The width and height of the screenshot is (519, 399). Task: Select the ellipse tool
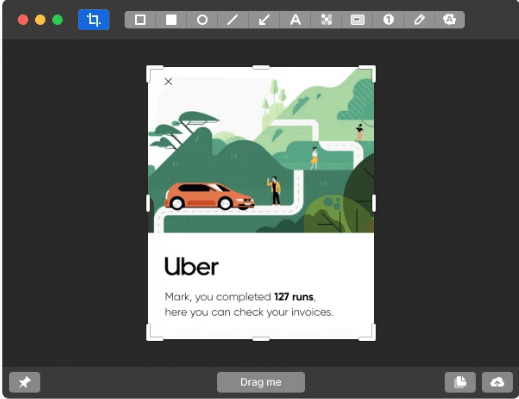202,20
